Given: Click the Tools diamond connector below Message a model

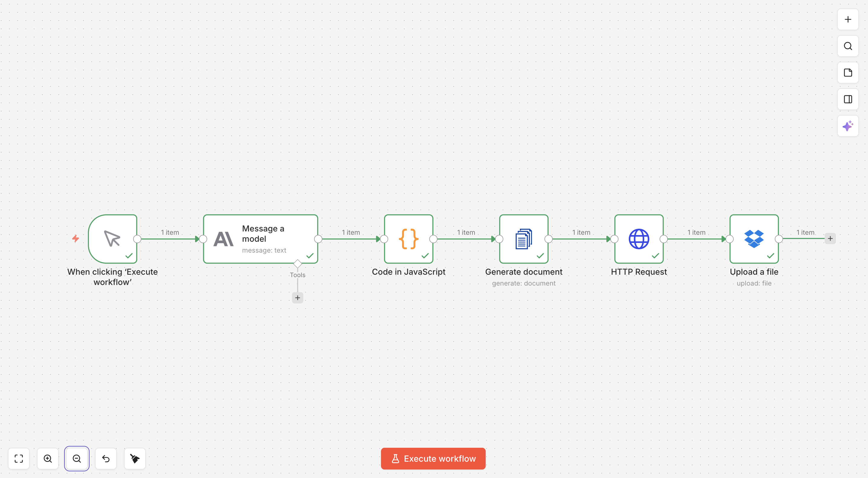Looking at the screenshot, I should pos(298,264).
